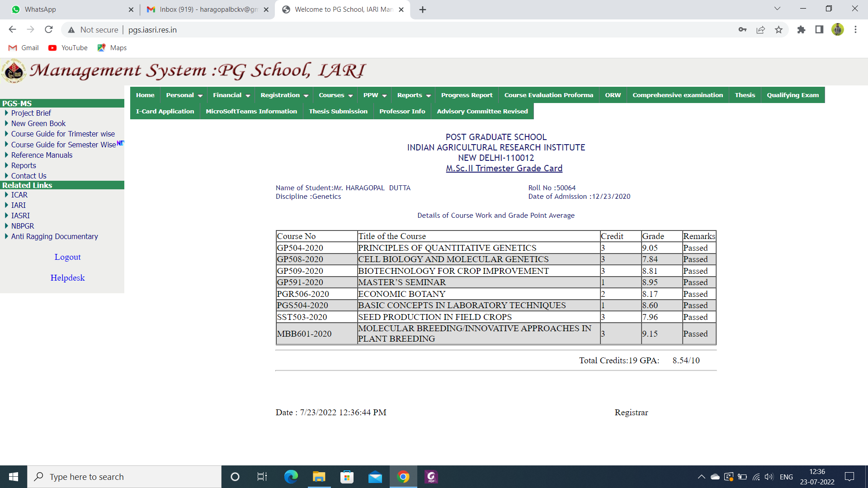This screenshot has height=488, width=868.
Task: Expand the Personal dropdown menu
Action: pos(184,95)
